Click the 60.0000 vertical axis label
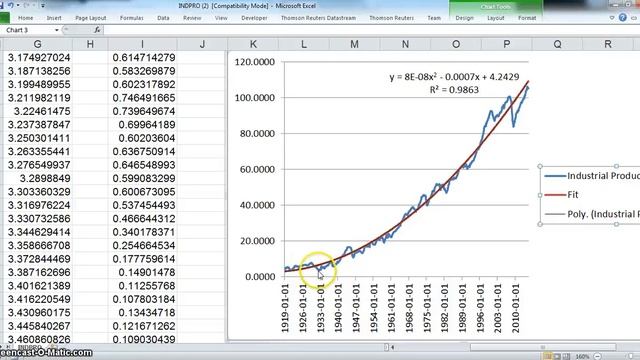Image resolution: width=640 pixels, height=360 pixels. tap(257, 169)
